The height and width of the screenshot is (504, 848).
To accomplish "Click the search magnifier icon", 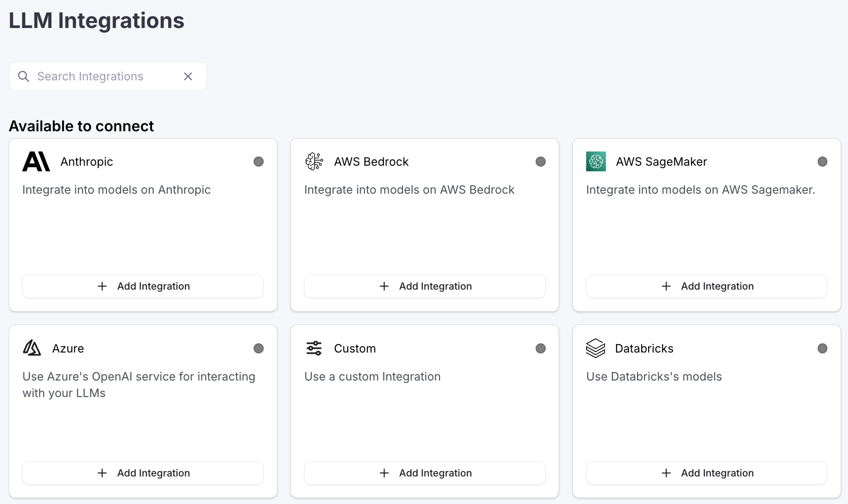I will [23, 76].
